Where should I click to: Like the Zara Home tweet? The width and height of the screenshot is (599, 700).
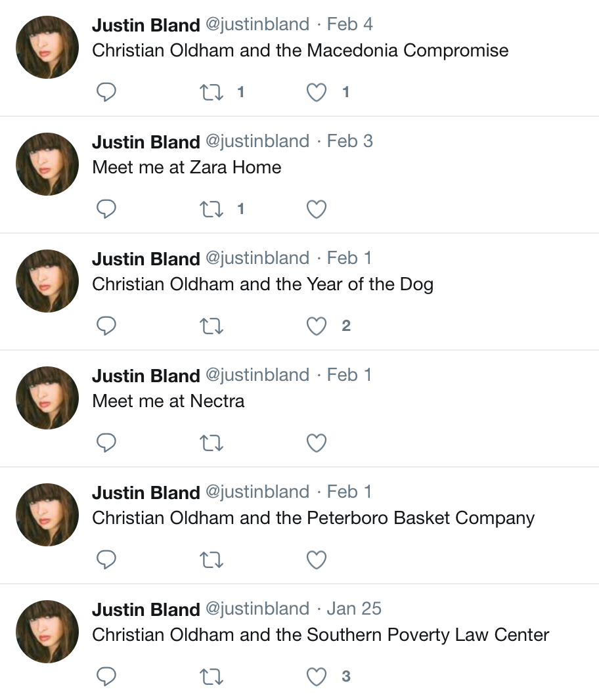click(x=317, y=209)
